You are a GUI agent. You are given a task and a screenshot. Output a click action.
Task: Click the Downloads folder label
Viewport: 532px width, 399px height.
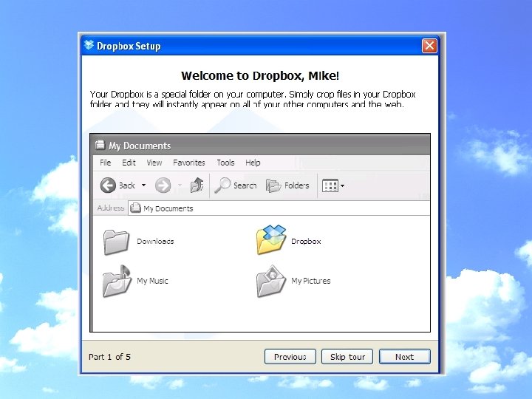[x=155, y=241]
